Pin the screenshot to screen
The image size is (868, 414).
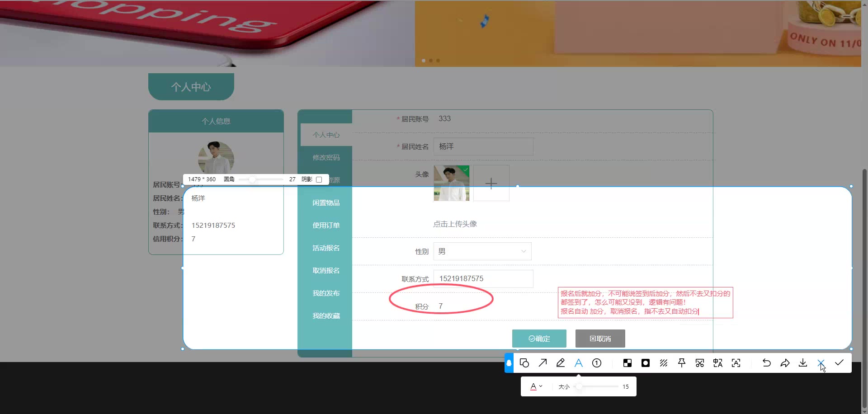pyautogui.click(x=682, y=363)
